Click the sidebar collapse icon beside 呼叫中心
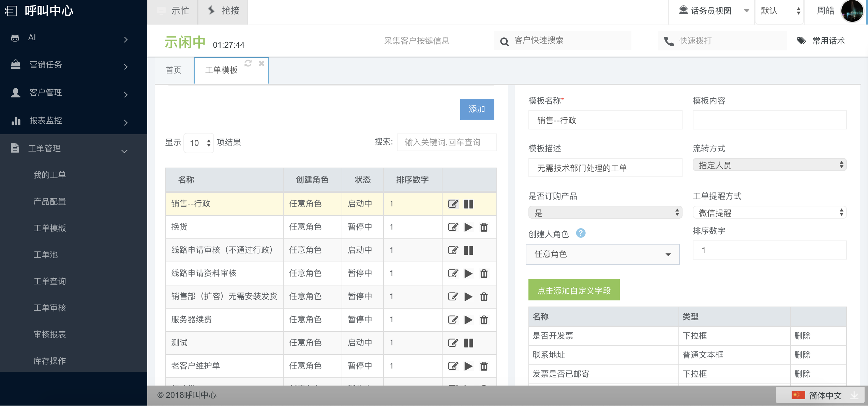868x406 pixels. (x=11, y=11)
